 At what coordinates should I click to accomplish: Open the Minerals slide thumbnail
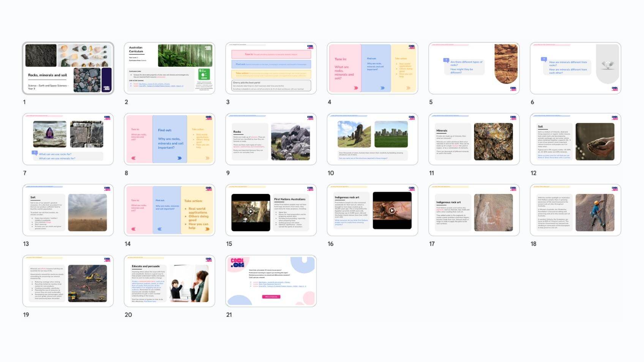coord(474,139)
